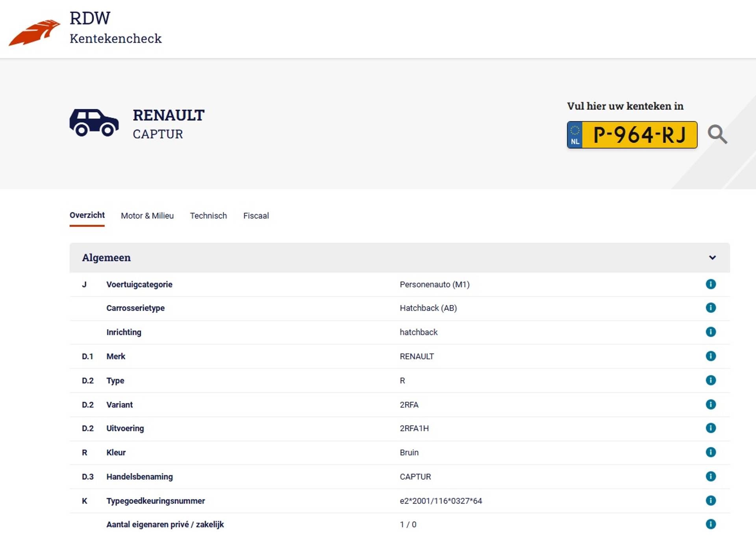Open info for Aantal eigenaren row
756x536 pixels.
[x=710, y=524]
